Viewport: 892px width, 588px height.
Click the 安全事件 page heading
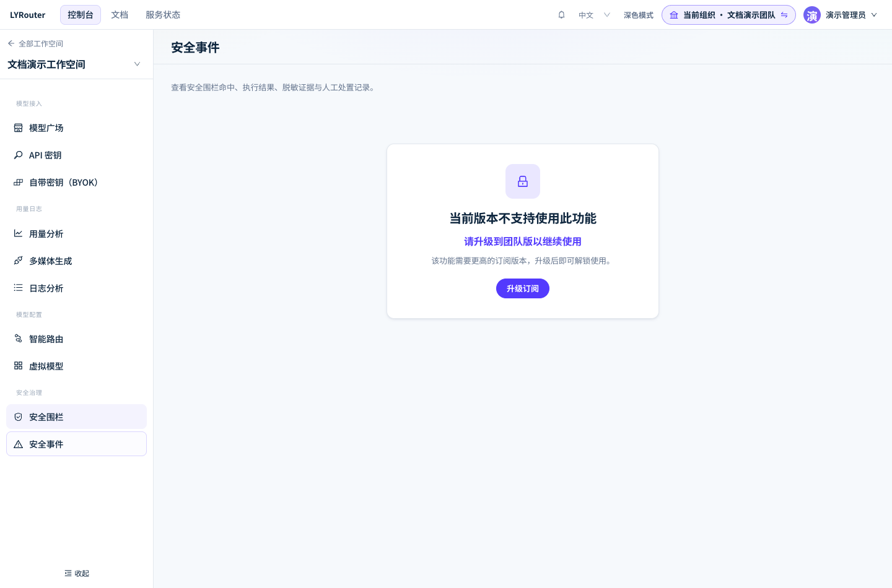(x=195, y=48)
